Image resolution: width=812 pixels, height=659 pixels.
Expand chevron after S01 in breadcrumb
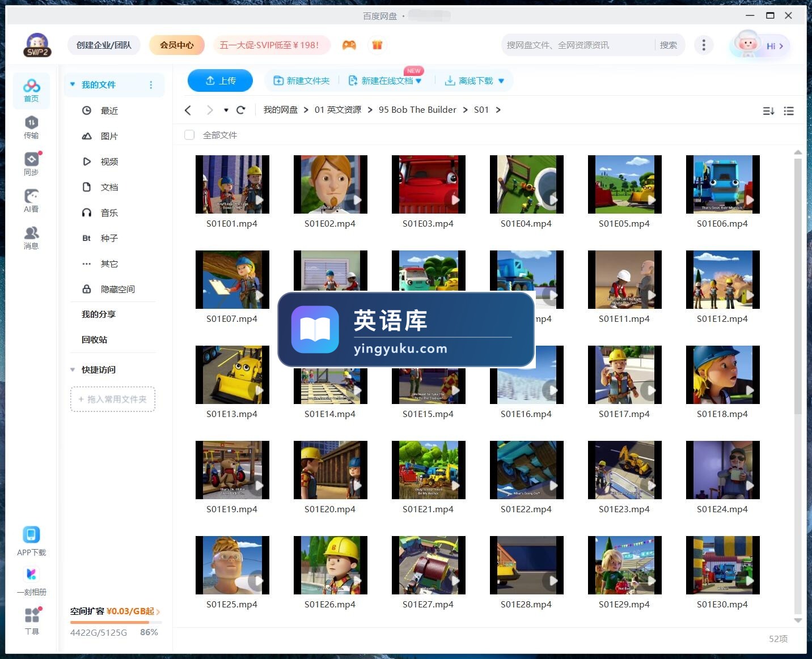pyautogui.click(x=498, y=110)
